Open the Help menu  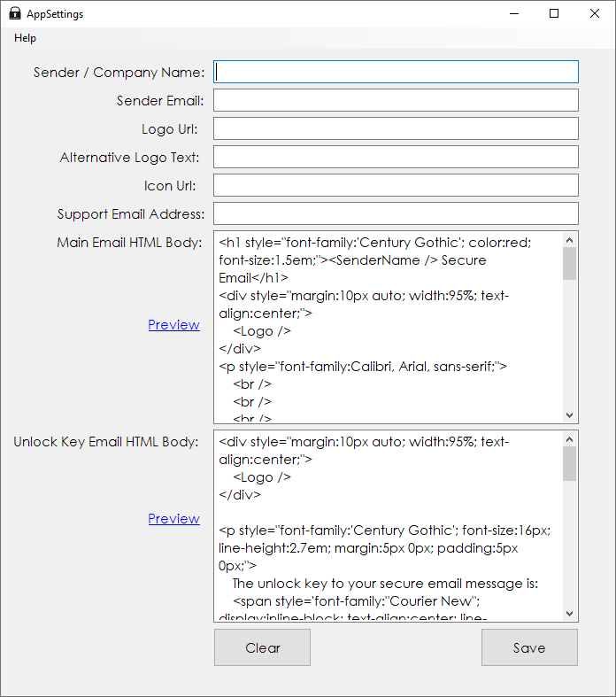(x=26, y=38)
